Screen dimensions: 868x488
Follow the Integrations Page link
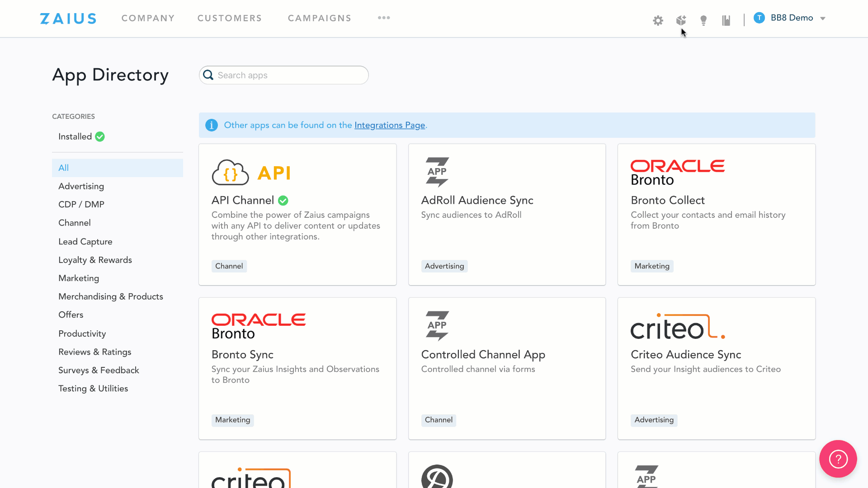point(390,125)
